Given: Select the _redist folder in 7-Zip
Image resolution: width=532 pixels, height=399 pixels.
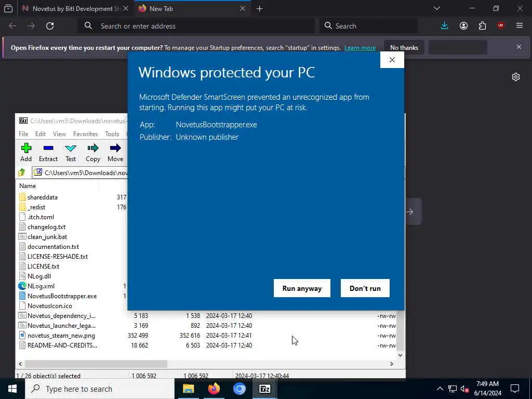Looking at the screenshot, I should [36, 207].
